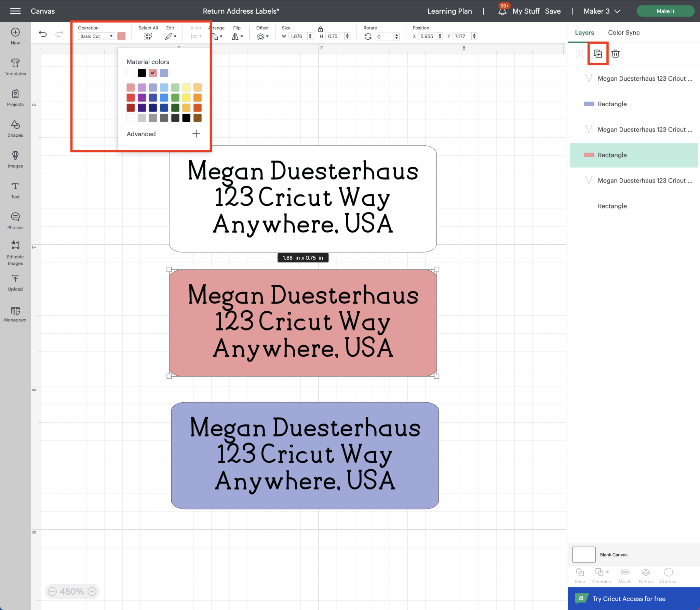Image resolution: width=700 pixels, height=610 pixels.
Task: Check the black color swatch in Material colors
Action: [x=142, y=72]
